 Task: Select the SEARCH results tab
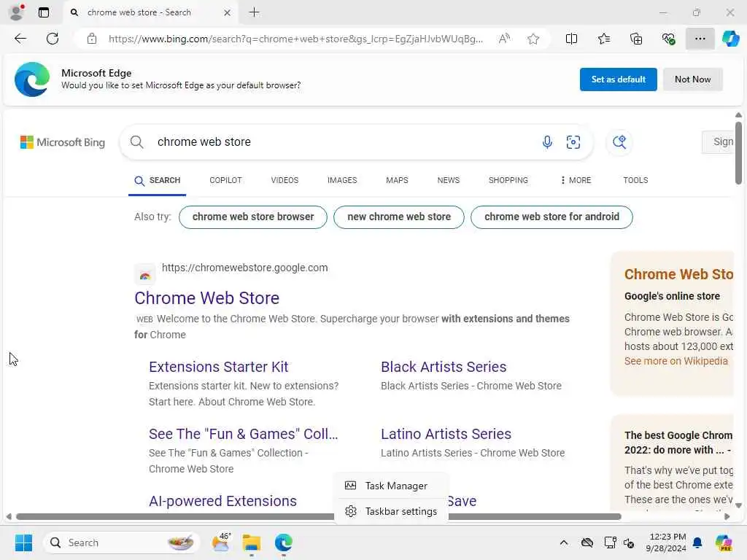[x=158, y=181]
